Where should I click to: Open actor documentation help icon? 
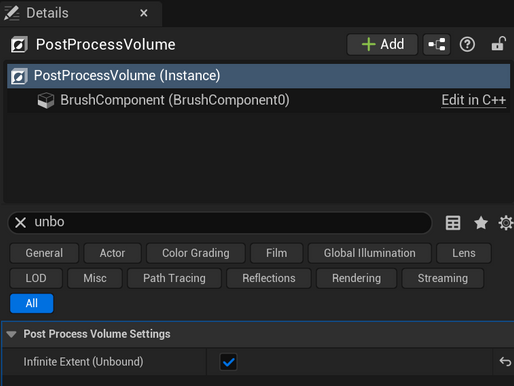pyautogui.click(x=467, y=44)
